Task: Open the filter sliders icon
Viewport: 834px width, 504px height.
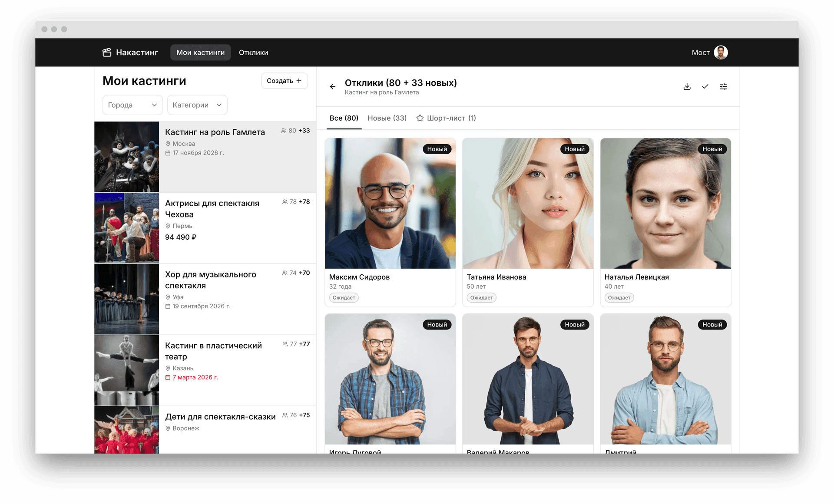Action: pyautogui.click(x=724, y=87)
